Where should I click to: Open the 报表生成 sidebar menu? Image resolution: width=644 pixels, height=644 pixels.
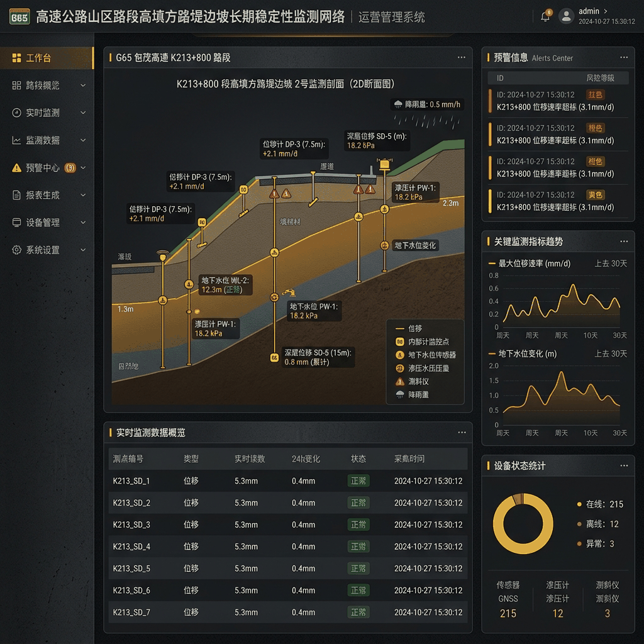coord(47,195)
